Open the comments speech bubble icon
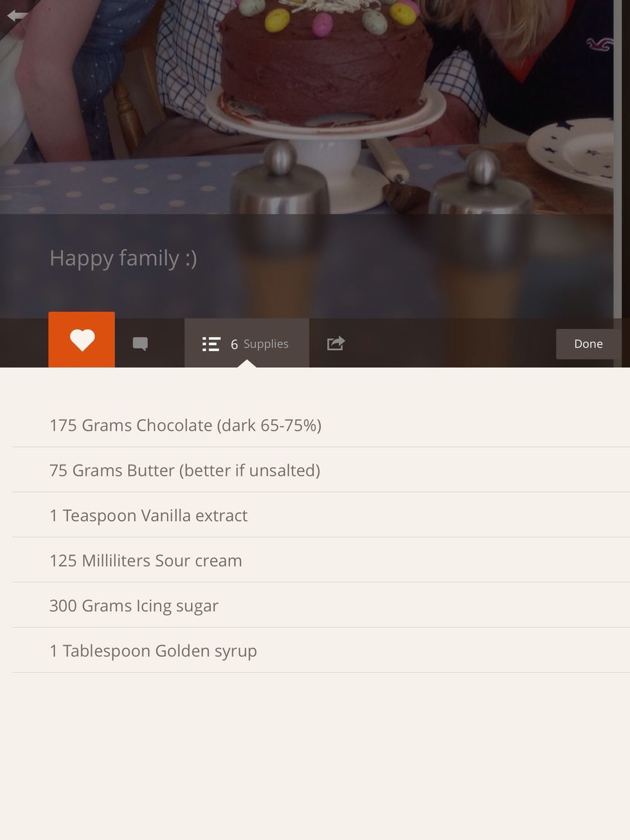 click(140, 344)
